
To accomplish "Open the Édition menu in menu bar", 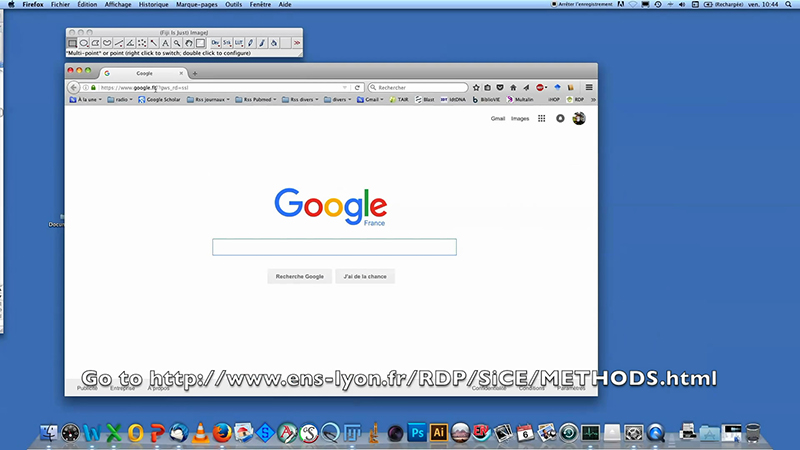I will [87, 4].
